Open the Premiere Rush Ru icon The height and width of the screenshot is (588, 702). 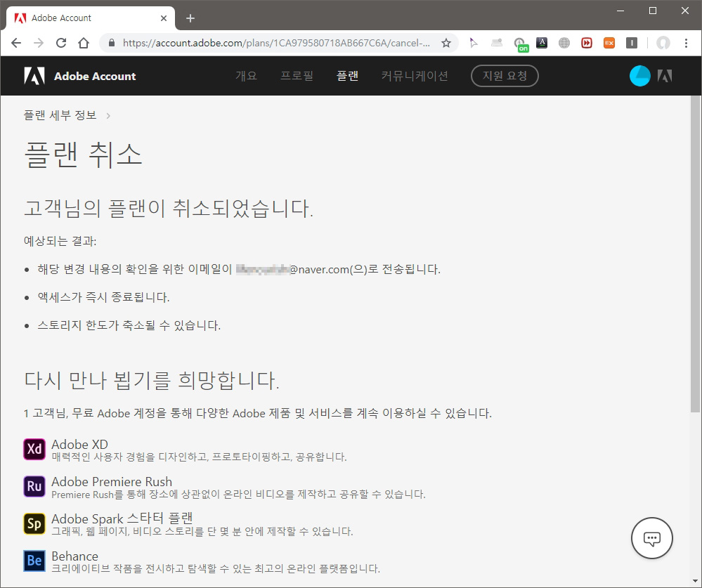pyautogui.click(x=34, y=486)
